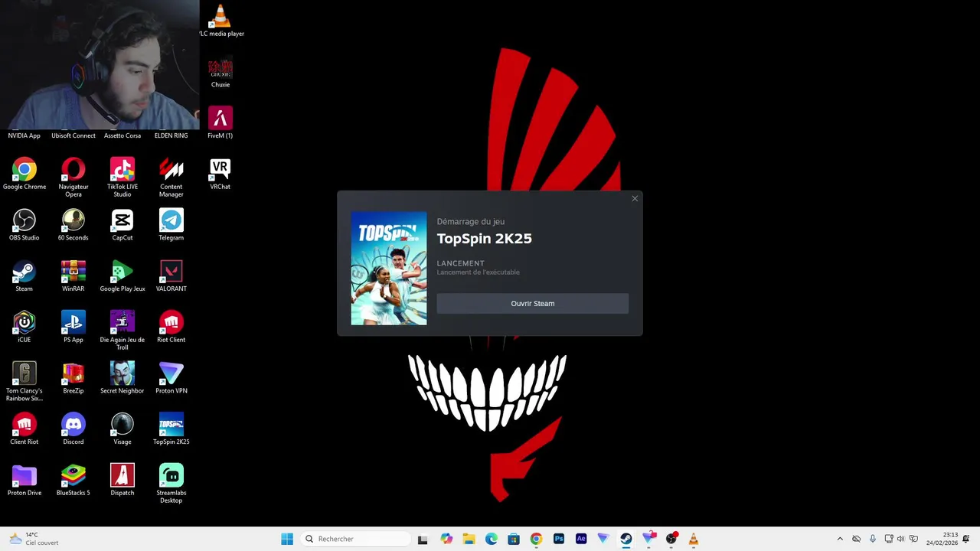
Task: Click the TopSpin 2K25 cover art thumbnail
Action: pos(389,269)
